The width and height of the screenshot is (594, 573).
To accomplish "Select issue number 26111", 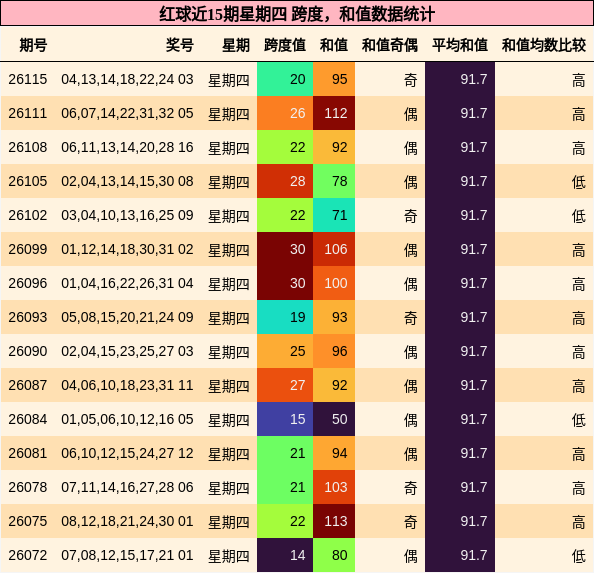I will (28, 113).
